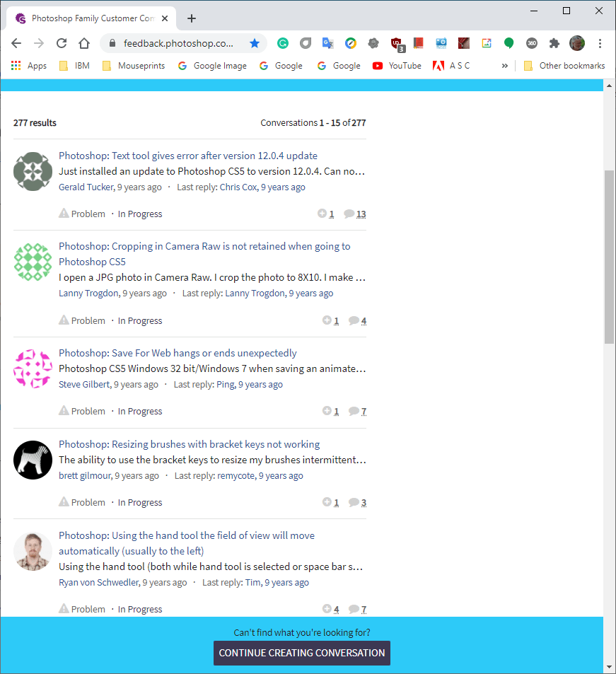Expand hidden bookmarks with the double chevron

click(505, 66)
